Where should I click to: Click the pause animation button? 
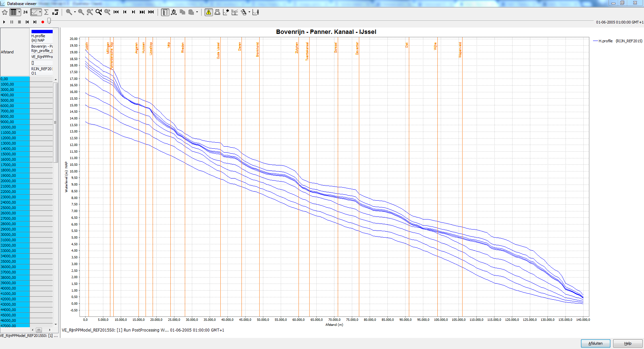(x=12, y=22)
